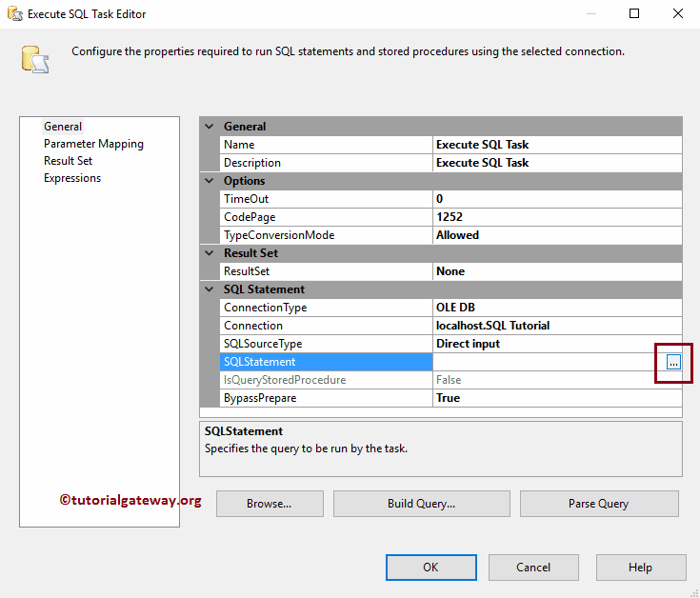This screenshot has height=598, width=700.
Task: Maximize the Execute SQL Task Editor window
Action: (634, 14)
